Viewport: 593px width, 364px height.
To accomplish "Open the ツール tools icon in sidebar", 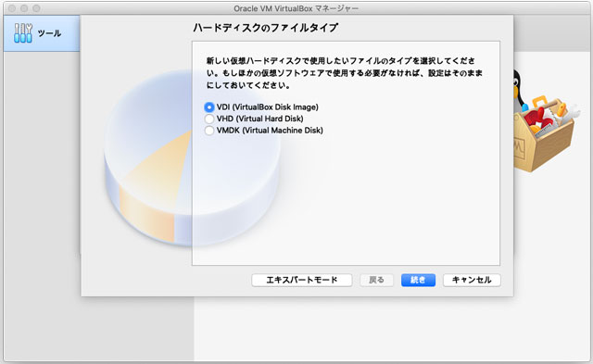I will point(23,33).
